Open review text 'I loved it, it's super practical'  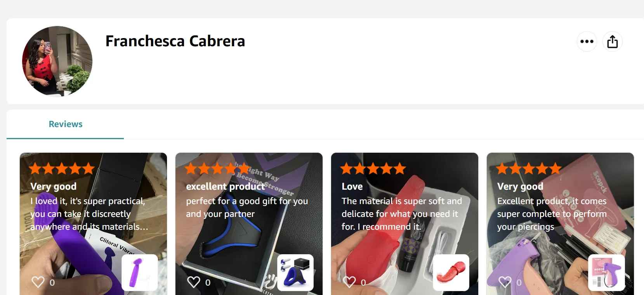click(x=89, y=214)
